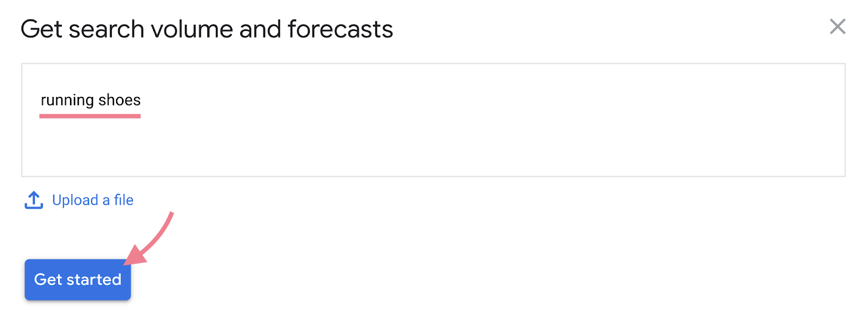Screen dimensions: 868x312
Task: Place cursor on the 'running shoes' keyword
Action: point(91,100)
